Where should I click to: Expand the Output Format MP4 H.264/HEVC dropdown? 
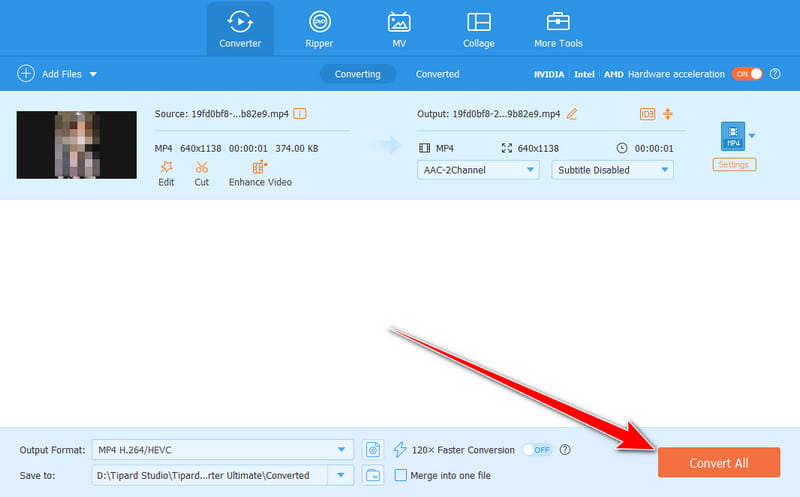tap(343, 449)
